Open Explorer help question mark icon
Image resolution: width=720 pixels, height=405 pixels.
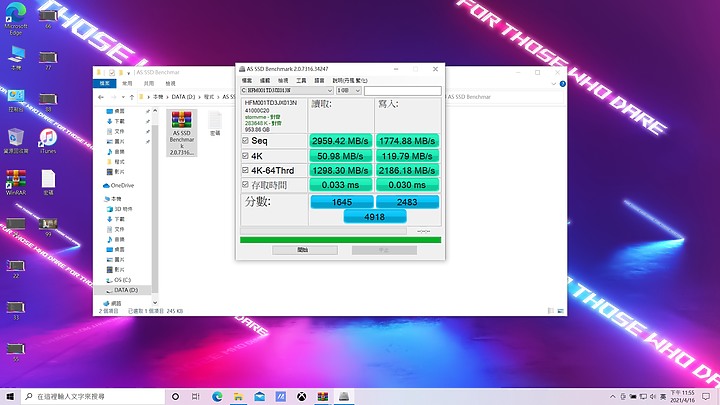coord(562,84)
